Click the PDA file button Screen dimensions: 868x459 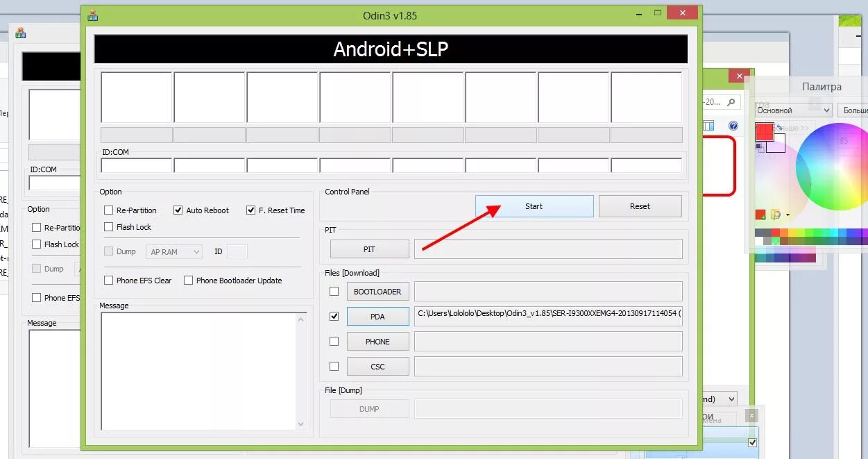coord(377,317)
